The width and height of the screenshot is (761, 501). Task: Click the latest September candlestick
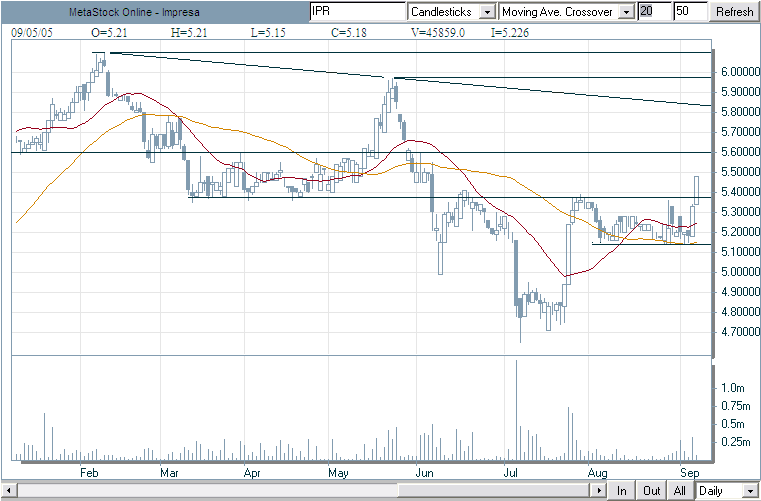coord(696,190)
